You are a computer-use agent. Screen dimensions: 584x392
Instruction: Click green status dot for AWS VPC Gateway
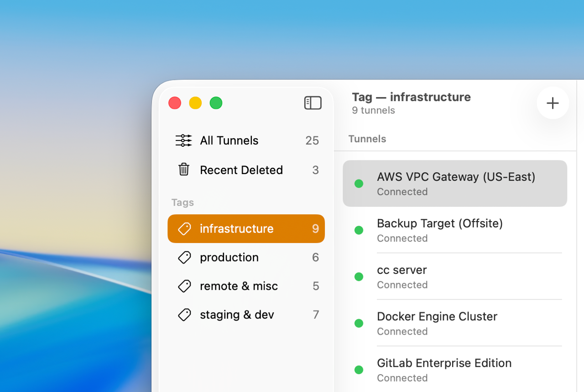tap(359, 184)
